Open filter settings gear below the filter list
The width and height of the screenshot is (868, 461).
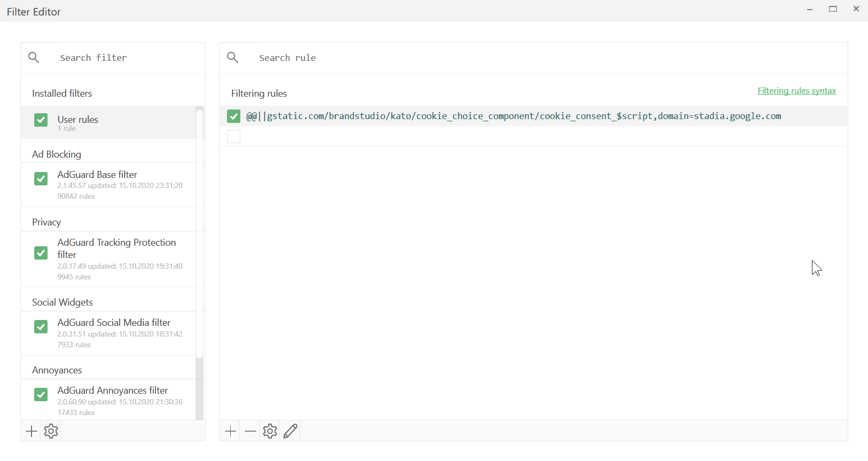pos(52,432)
